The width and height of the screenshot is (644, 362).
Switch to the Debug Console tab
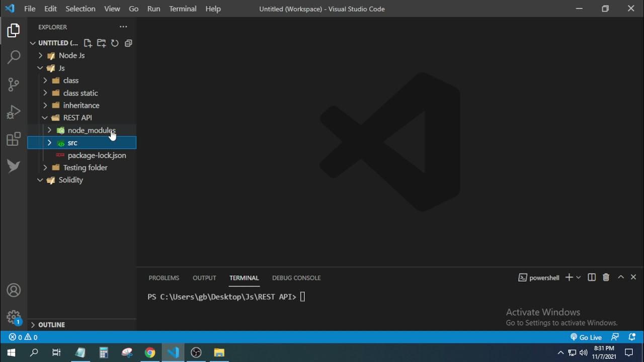[296, 278]
